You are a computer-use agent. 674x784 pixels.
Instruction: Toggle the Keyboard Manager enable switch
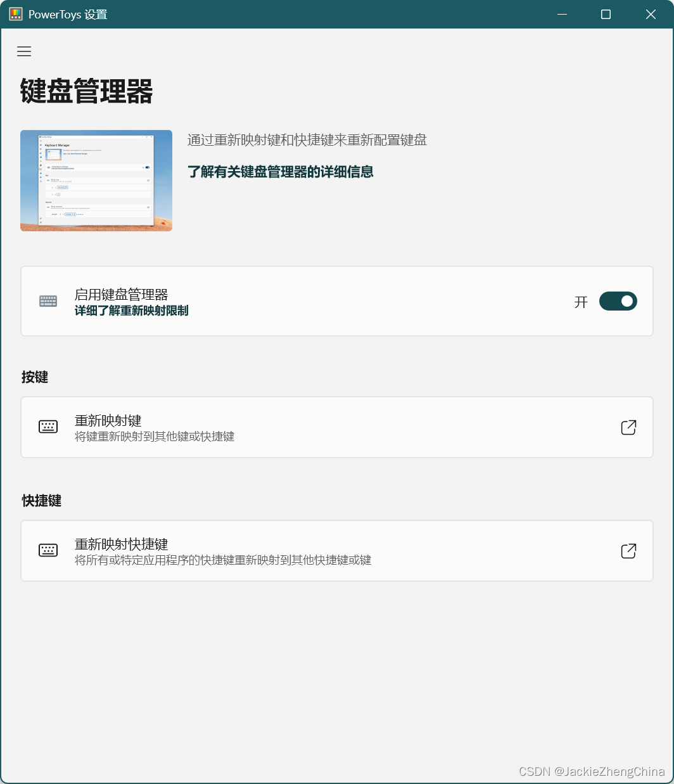[618, 301]
